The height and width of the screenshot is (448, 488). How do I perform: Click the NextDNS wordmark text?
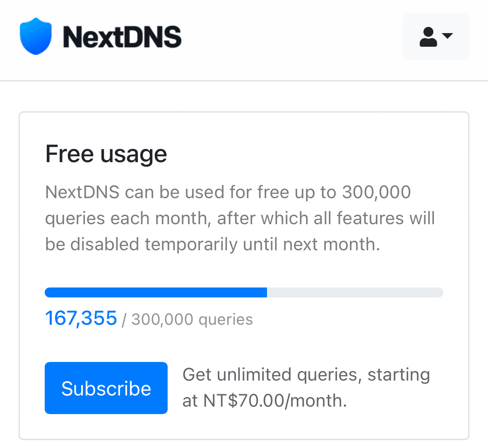click(x=122, y=37)
